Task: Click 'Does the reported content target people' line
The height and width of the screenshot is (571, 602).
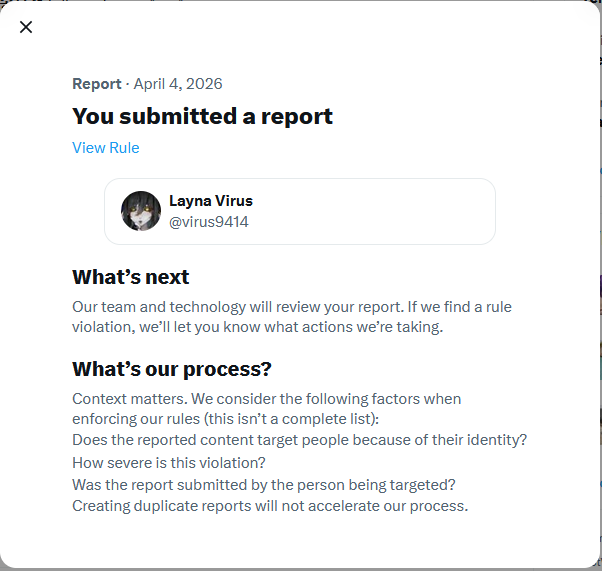Action: tap(299, 440)
